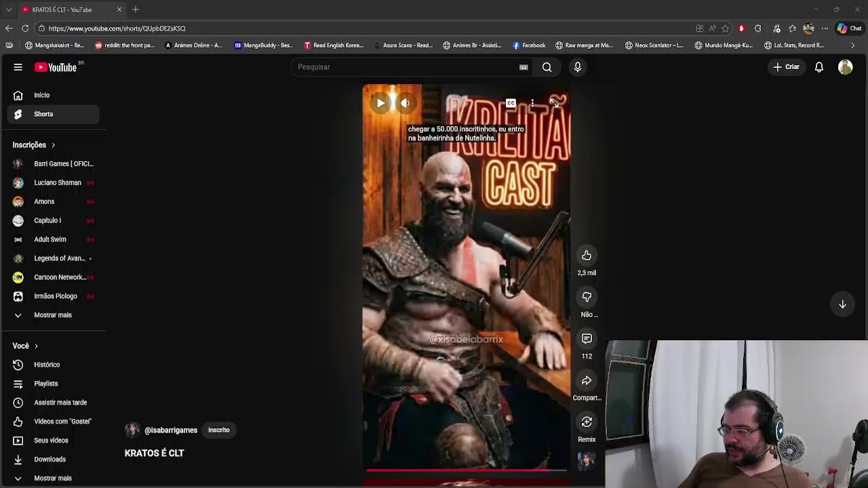This screenshot has width=868, height=488.
Task: Go to the YouTube home logo
Action: tap(56, 67)
